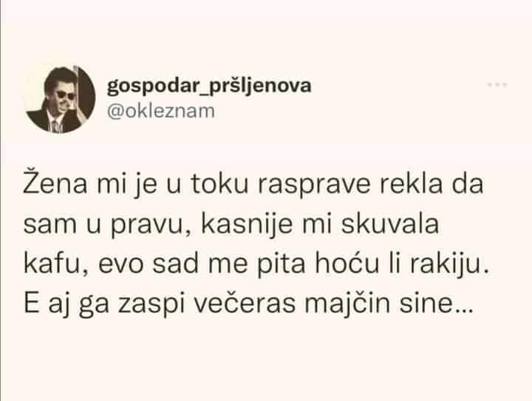532x401 pixels.
Task: Click the word "hoću" in the tweet
Action: pos(347,264)
